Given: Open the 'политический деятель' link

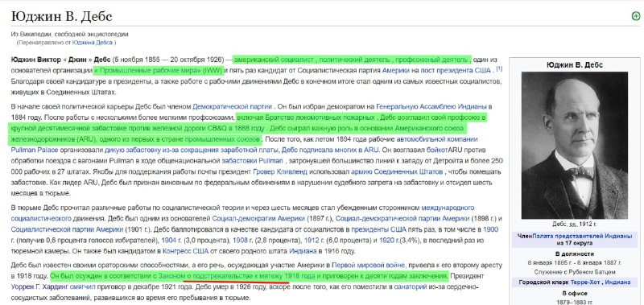Looking at the screenshot, I should point(356,59).
